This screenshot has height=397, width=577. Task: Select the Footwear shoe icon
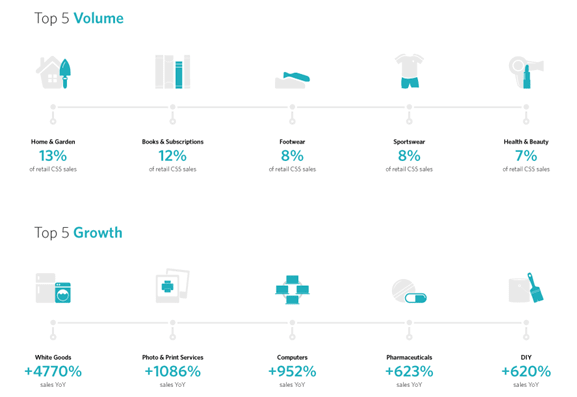click(292, 80)
